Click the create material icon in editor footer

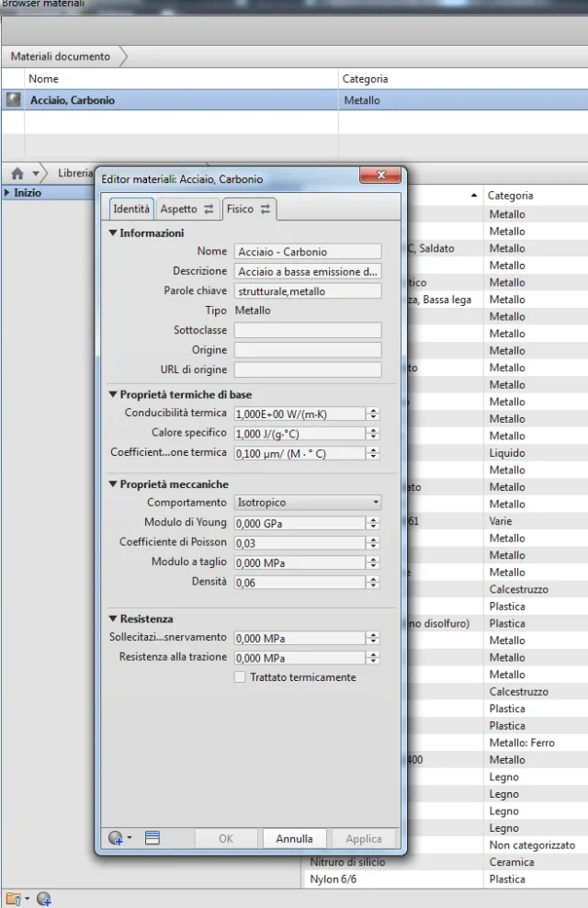click(115, 838)
